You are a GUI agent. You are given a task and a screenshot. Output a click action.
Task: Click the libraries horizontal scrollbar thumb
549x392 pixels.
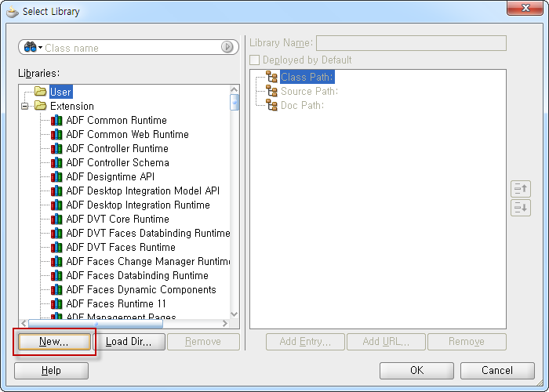(x=96, y=323)
